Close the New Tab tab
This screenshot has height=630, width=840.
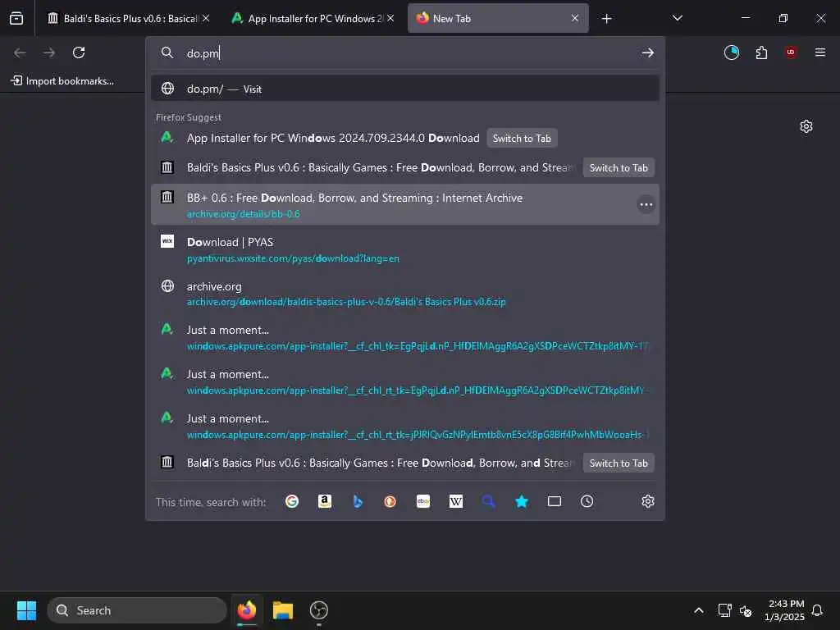coord(575,18)
